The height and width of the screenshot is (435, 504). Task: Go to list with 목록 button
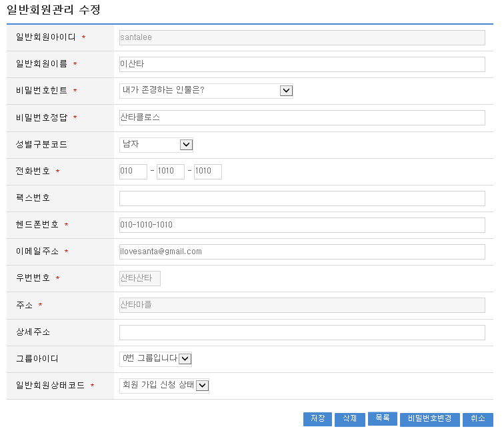382,418
